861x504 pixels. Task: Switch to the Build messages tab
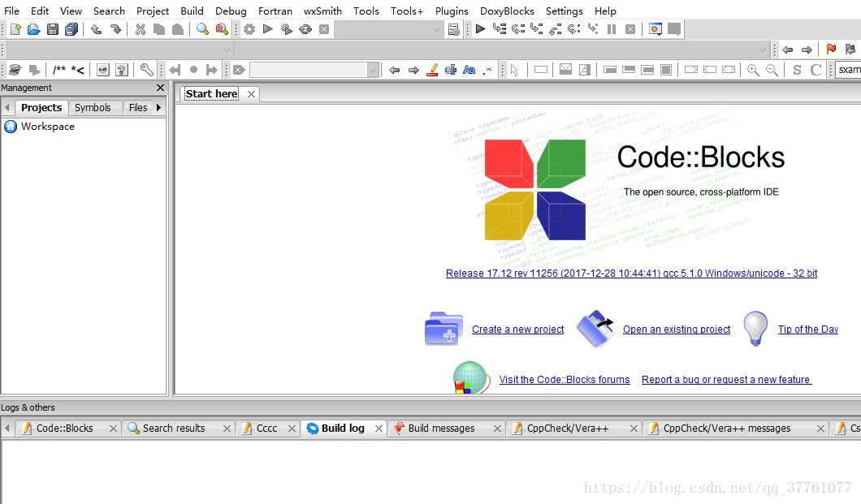[x=441, y=429]
